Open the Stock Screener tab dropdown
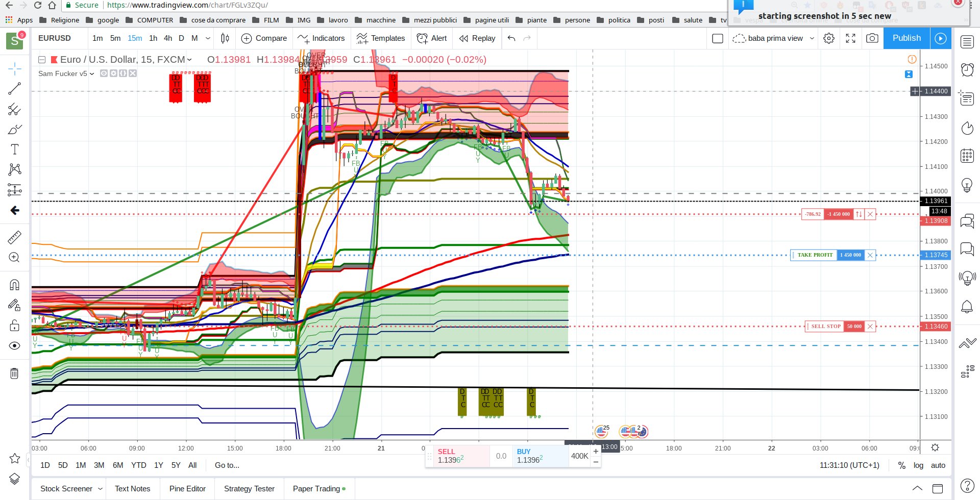This screenshot has height=500, width=980. 100,489
